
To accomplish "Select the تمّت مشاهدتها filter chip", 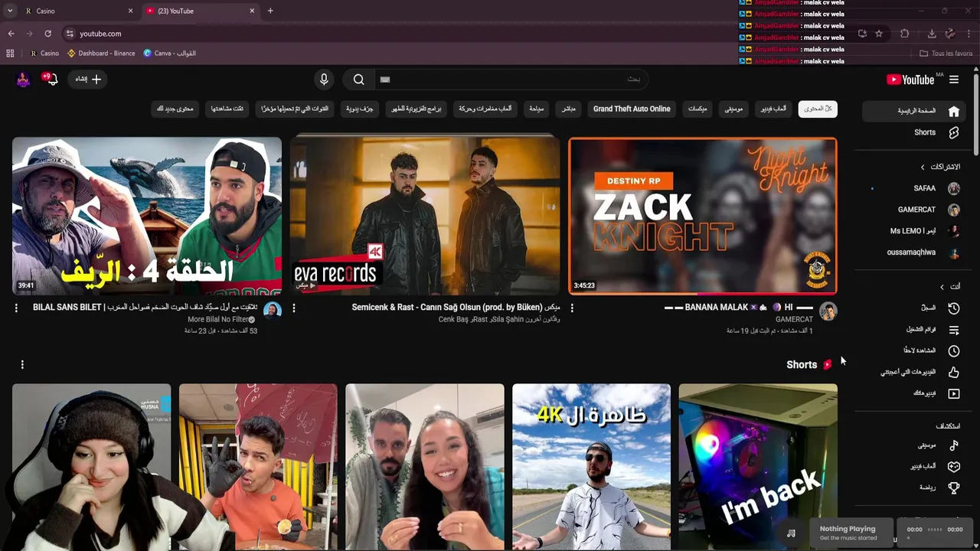I will coord(227,109).
